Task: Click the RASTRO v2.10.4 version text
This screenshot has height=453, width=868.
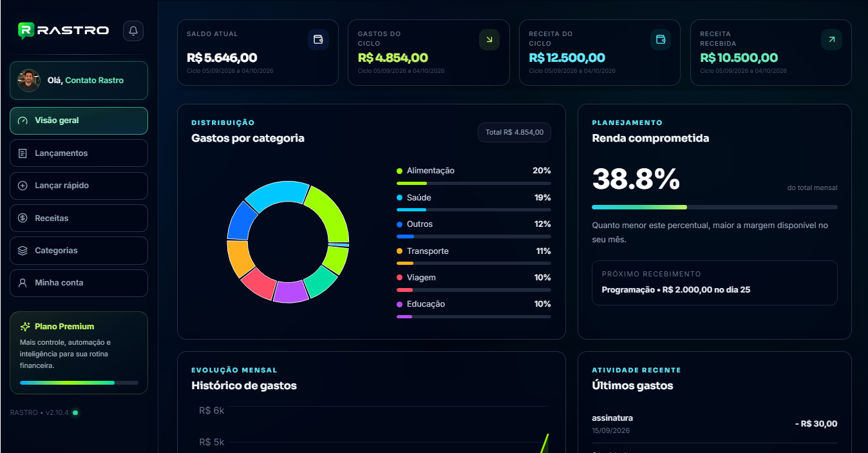Action: tap(39, 412)
